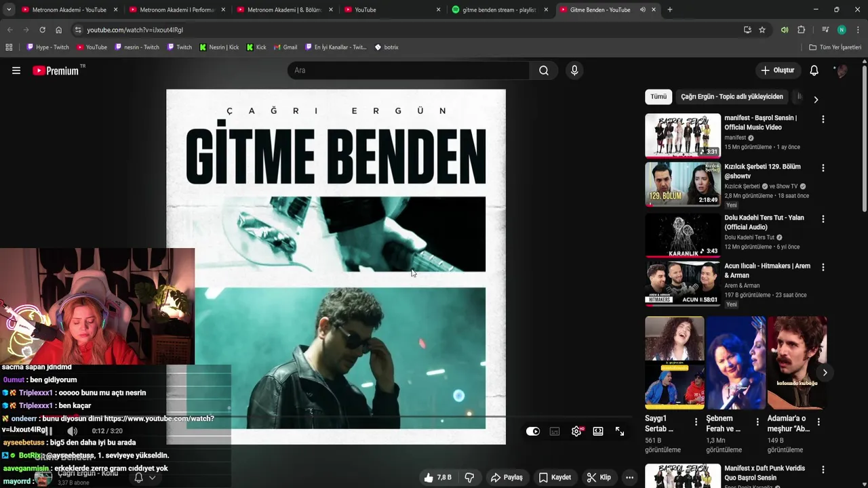Open Nesrin | Kick bookmark

(219, 47)
